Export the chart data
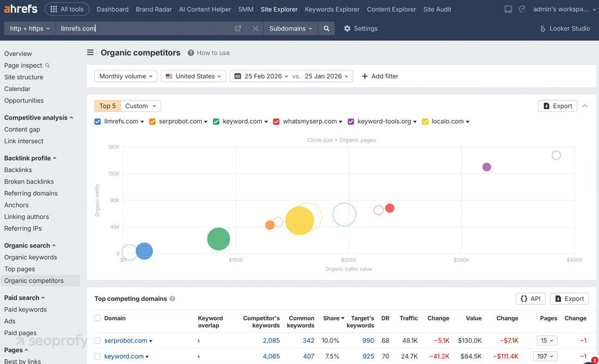 click(558, 106)
